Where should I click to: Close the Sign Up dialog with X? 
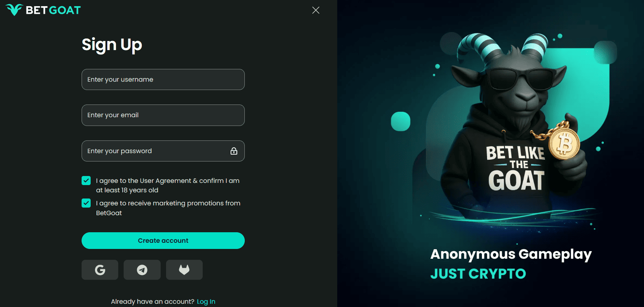(x=316, y=10)
